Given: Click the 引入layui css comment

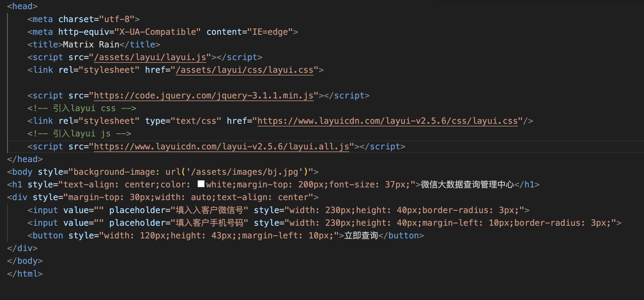Looking at the screenshot, I should click(82, 108).
